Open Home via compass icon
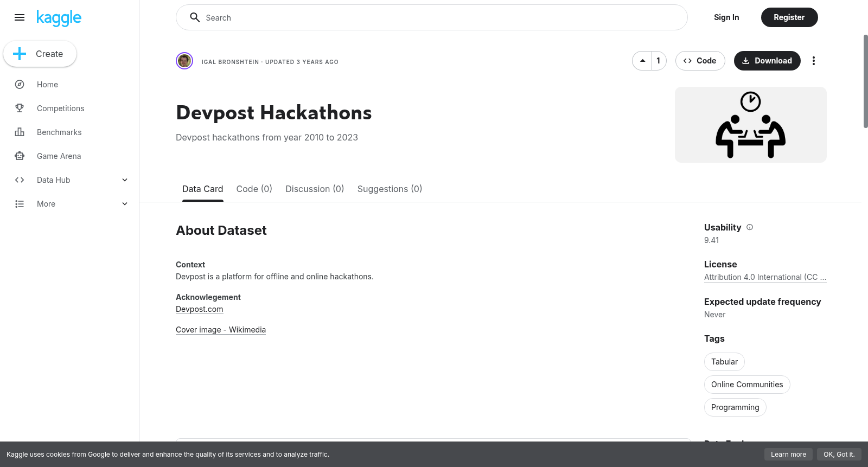Screen dimensions: 868x467 coord(20,85)
